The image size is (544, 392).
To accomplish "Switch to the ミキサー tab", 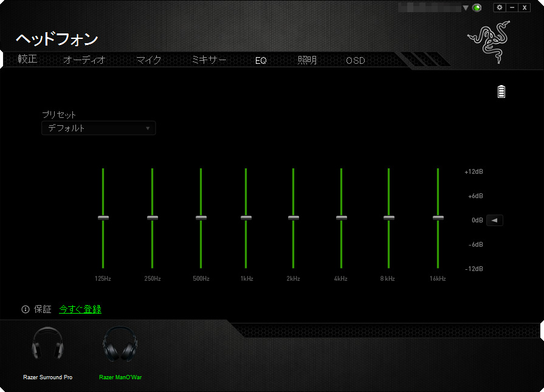I will tap(209, 60).
